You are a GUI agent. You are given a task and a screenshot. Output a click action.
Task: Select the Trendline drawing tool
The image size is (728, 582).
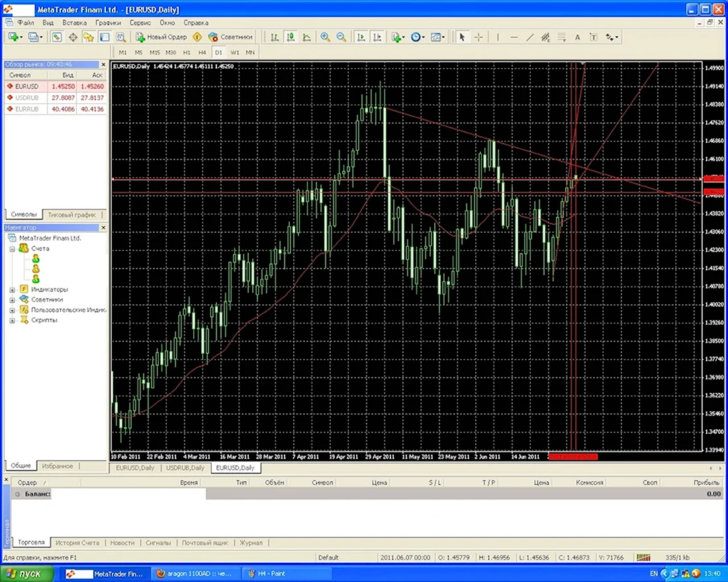coord(529,37)
